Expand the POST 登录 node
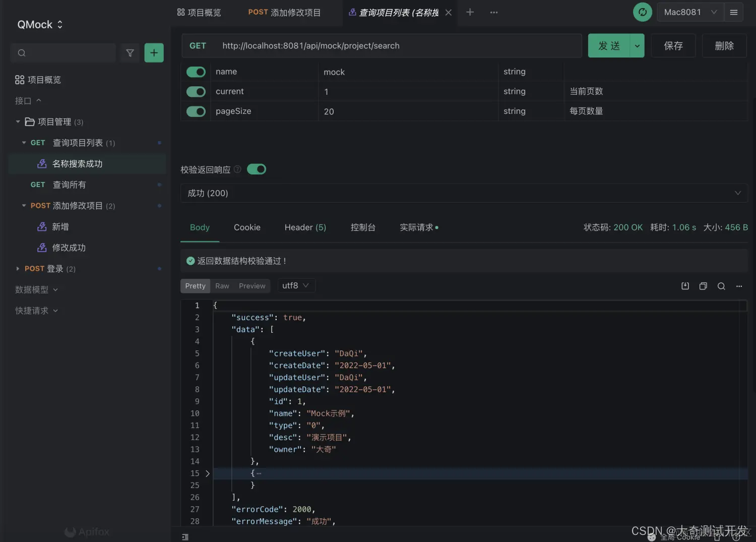756x542 pixels. pyautogui.click(x=18, y=269)
